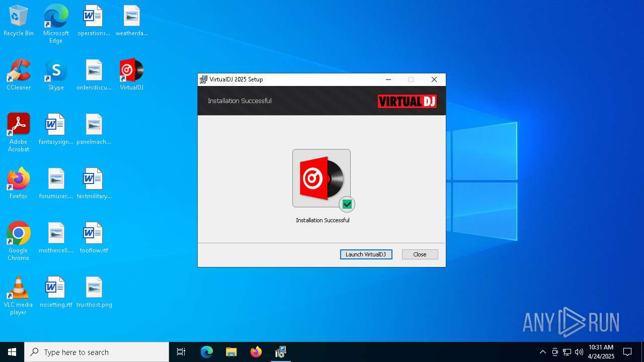Click the VirtualDJ vinyl logo image
Viewport: 644px width, 362px height.
point(321,178)
